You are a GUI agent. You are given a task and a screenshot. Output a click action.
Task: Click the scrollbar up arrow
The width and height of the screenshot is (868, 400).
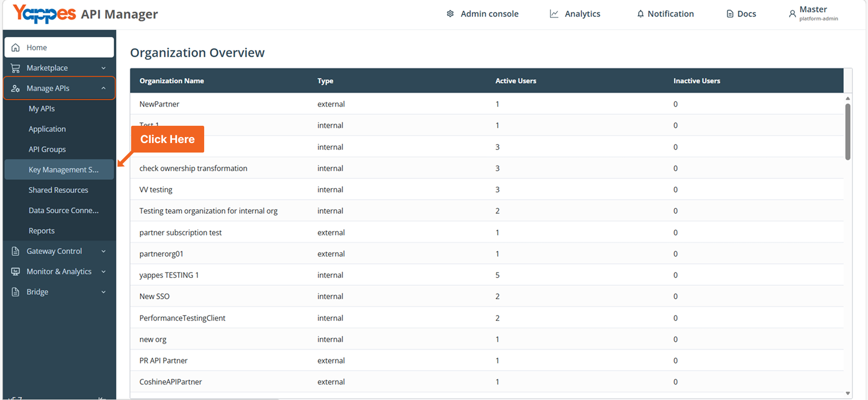click(848, 98)
